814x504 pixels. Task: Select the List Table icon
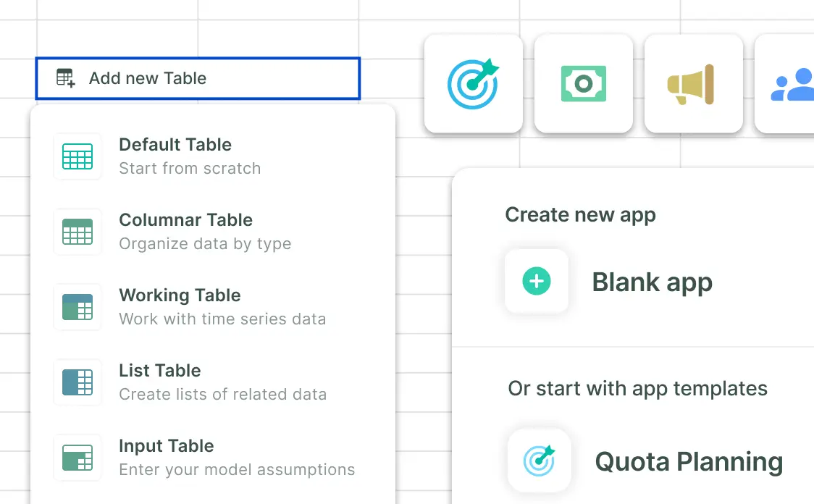tap(77, 382)
